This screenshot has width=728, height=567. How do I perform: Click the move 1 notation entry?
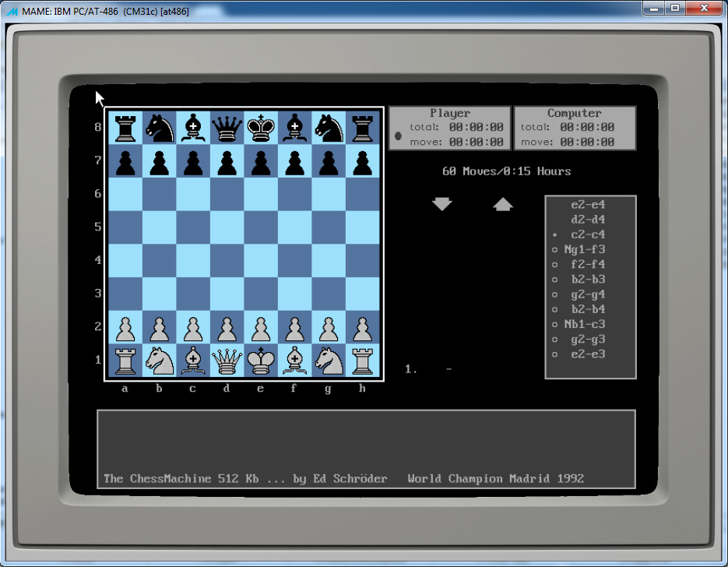pos(428,369)
